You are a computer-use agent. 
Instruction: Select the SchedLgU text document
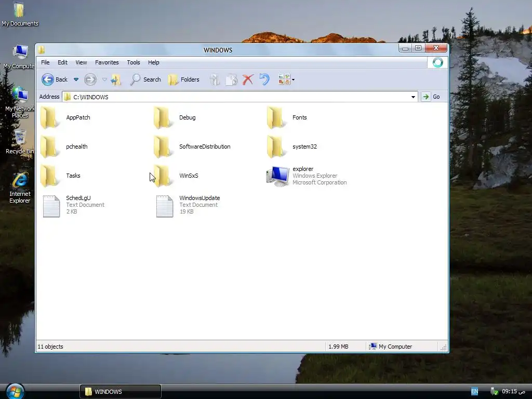coord(73,205)
